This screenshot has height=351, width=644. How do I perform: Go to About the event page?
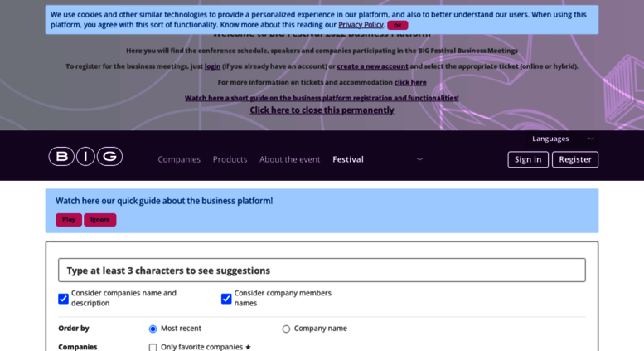[289, 159]
